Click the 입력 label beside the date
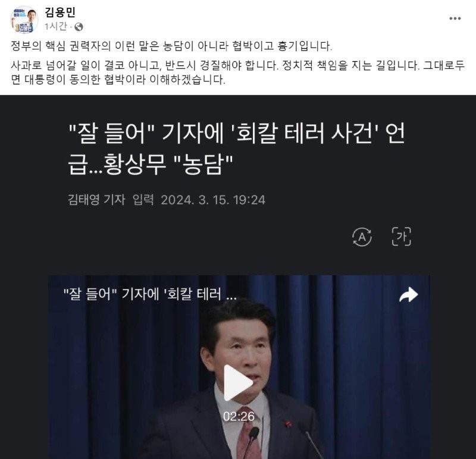 coord(143,200)
